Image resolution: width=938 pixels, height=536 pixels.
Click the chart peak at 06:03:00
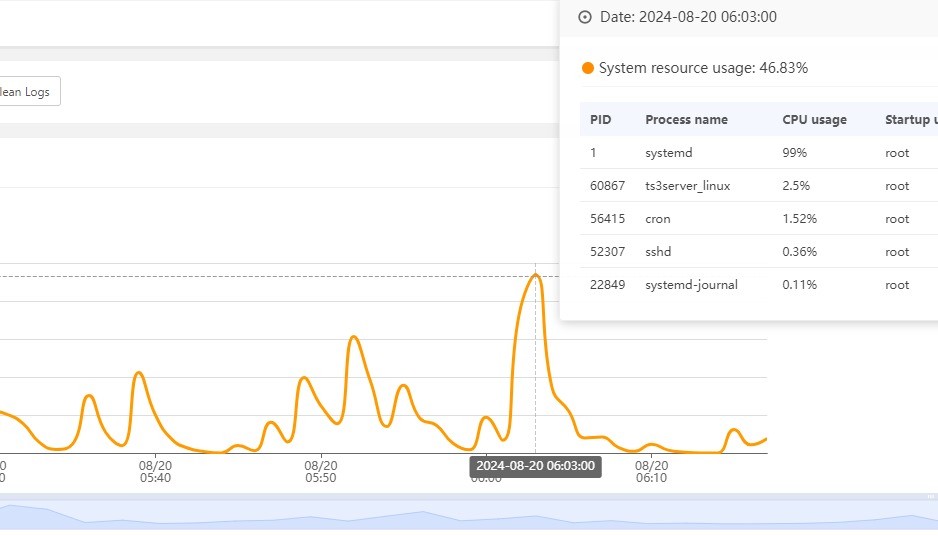pos(535,275)
